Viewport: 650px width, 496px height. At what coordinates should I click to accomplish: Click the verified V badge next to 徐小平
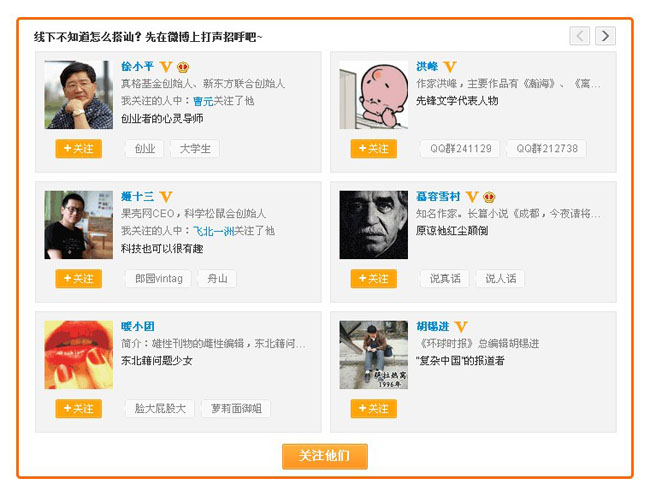pyautogui.click(x=166, y=67)
